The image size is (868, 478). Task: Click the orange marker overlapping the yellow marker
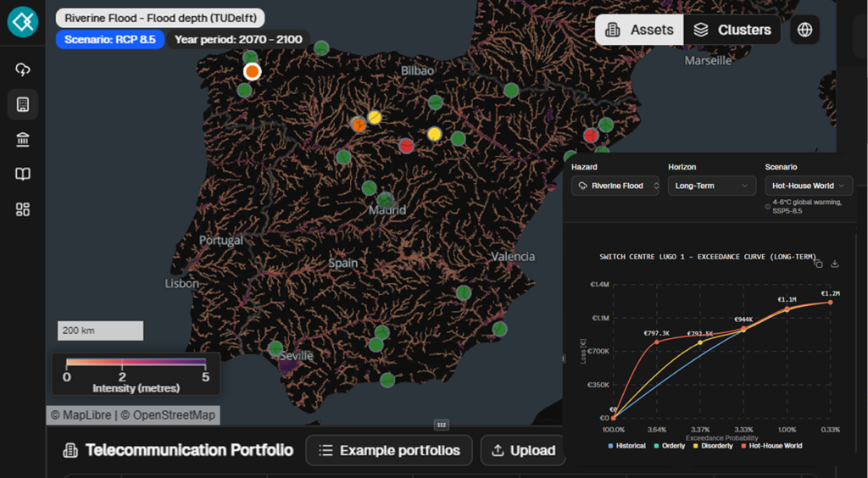tap(359, 125)
